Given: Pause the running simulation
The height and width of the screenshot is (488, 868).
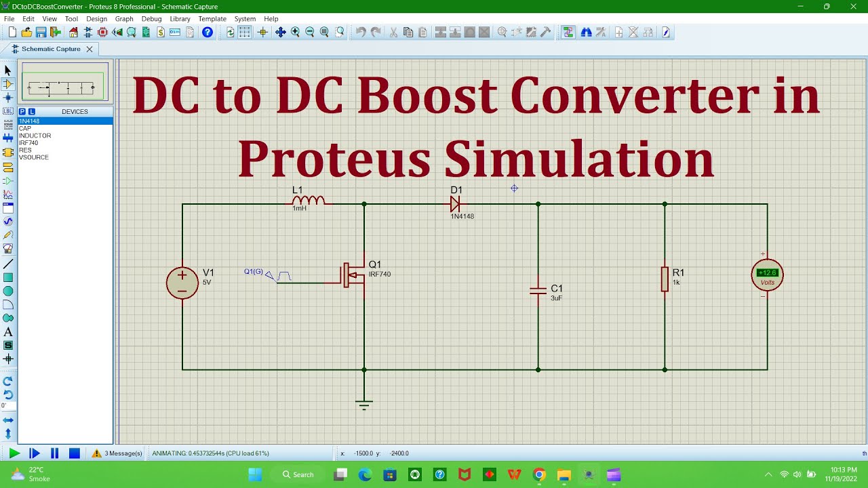Looking at the screenshot, I should point(54,453).
